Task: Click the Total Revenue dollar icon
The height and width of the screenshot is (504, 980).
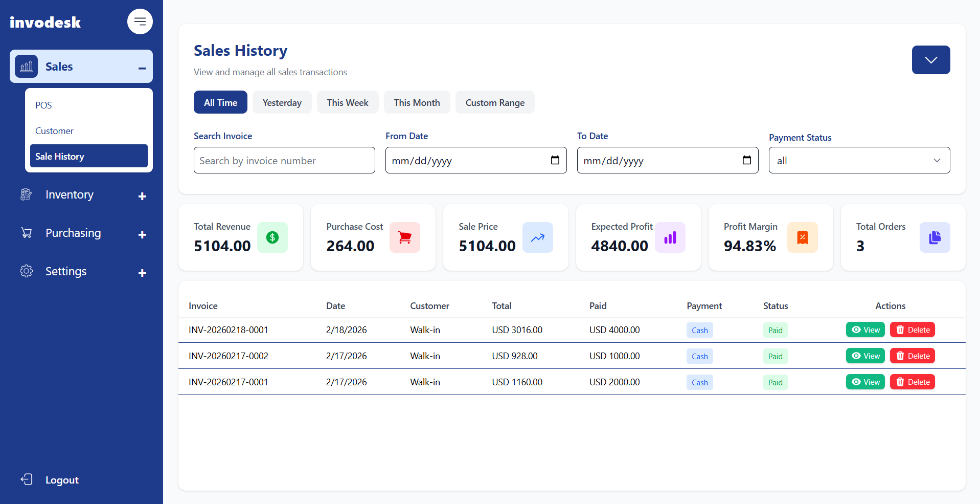Action: pyautogui.click(x=272, y=237)
